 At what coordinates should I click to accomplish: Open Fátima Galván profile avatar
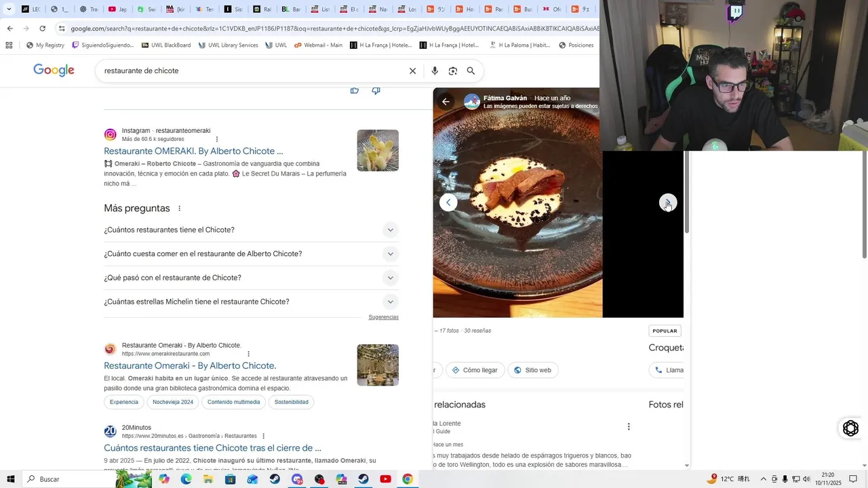pos(472,102)
